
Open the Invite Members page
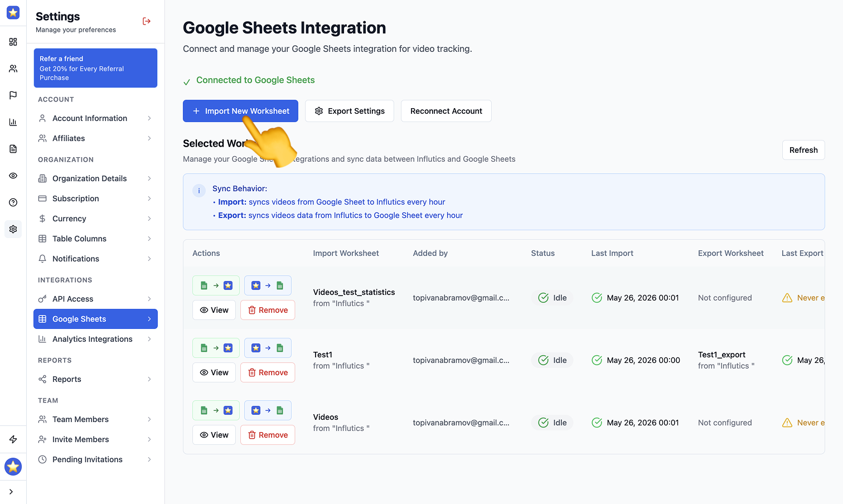click(95, 439)
